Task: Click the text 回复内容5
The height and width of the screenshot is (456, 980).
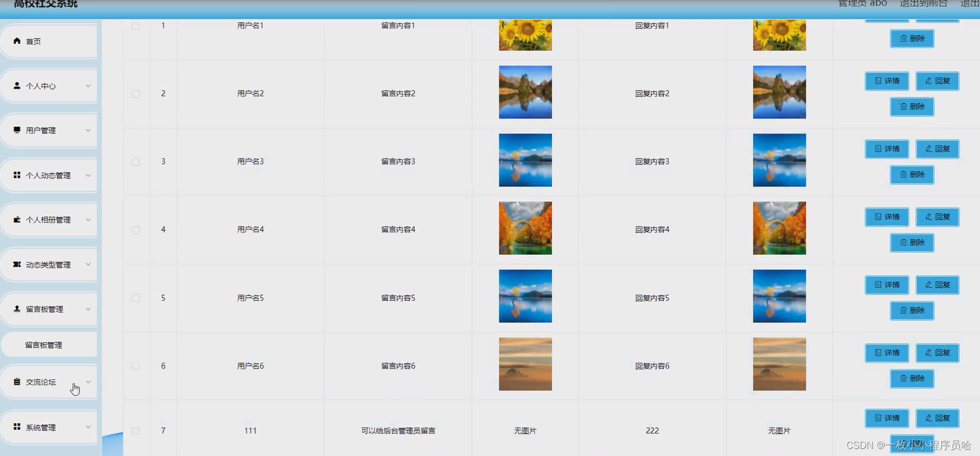Action: pos(652,298)
